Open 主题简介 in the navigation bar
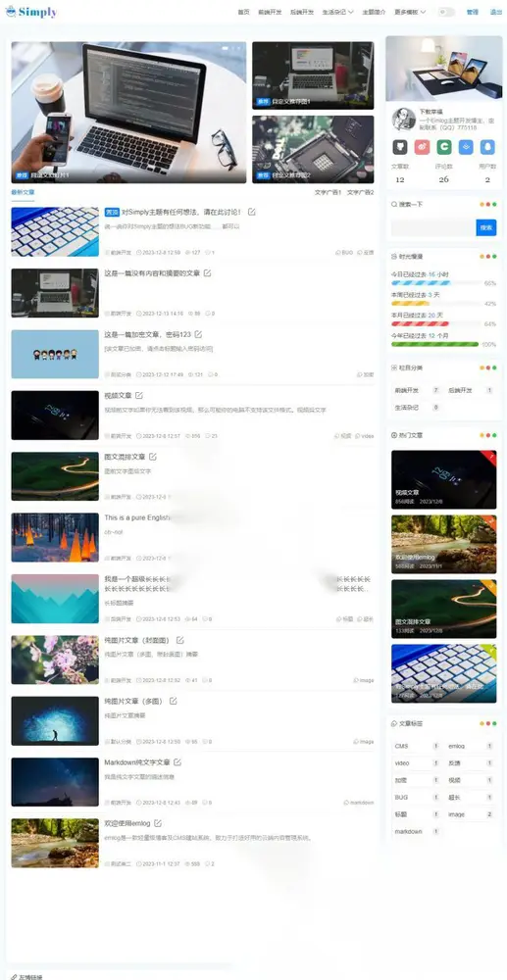Viewport: 507px width, 980px height. pyautogui.click(x=374, y=12)
